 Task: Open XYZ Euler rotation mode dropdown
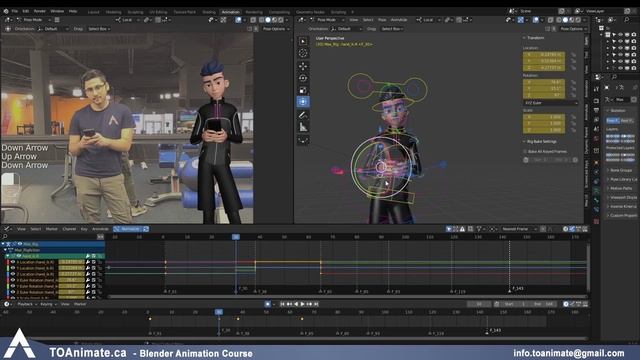point(551,103)
